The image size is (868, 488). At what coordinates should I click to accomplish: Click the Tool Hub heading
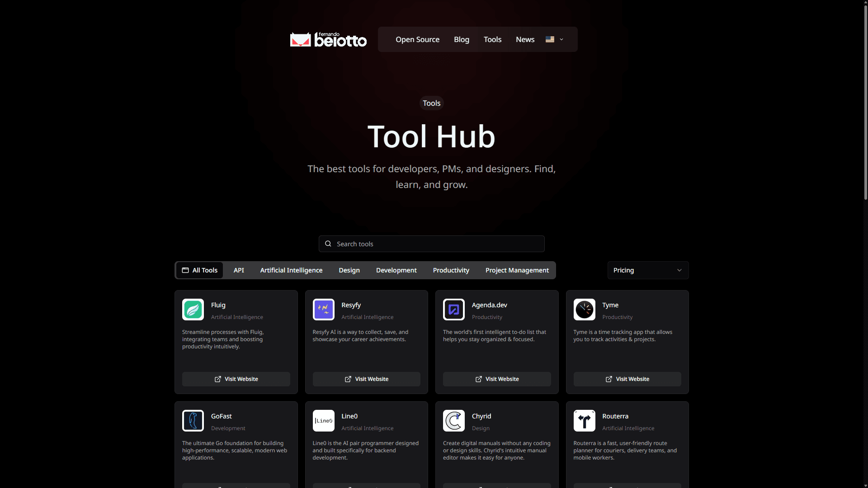(432, 136)
